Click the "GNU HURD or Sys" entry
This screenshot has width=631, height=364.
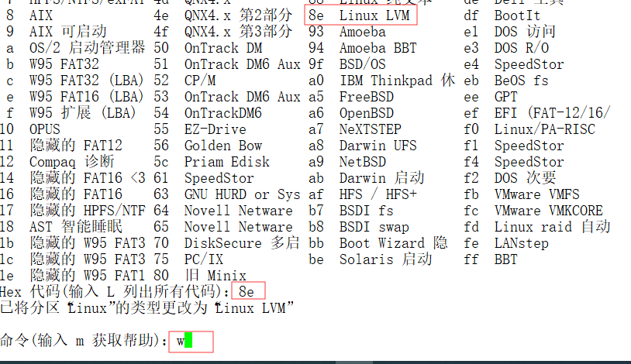[x=243, y=194]
